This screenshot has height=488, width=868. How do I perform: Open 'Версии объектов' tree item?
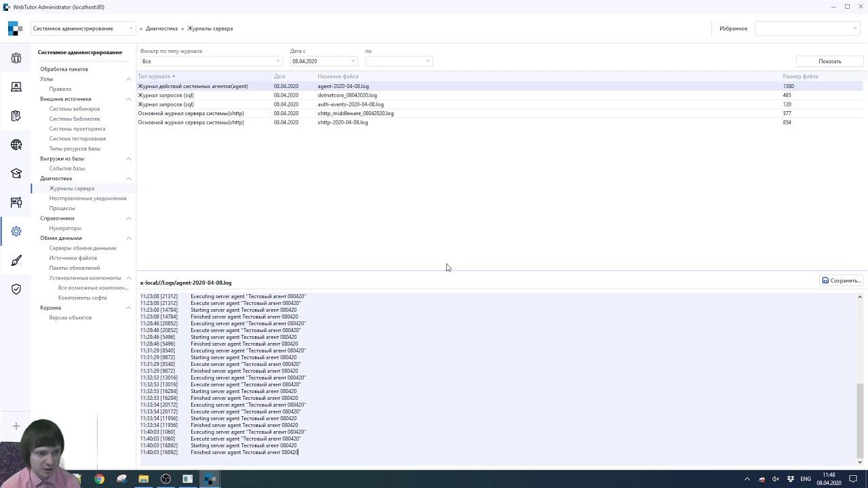tap(71, 318)
